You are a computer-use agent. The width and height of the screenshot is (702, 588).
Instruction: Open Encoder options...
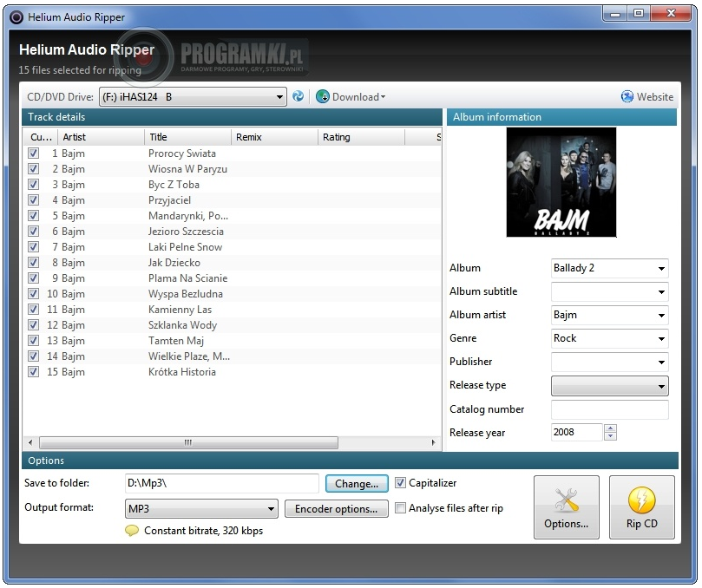click(336, 509)
